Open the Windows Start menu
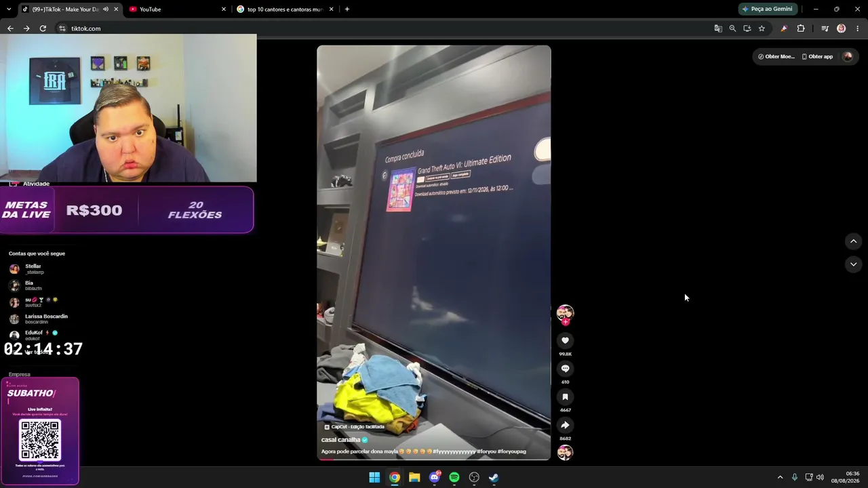The width and height of the screenshot is (868, 488). pyautogui.click(x=374, y=477)
